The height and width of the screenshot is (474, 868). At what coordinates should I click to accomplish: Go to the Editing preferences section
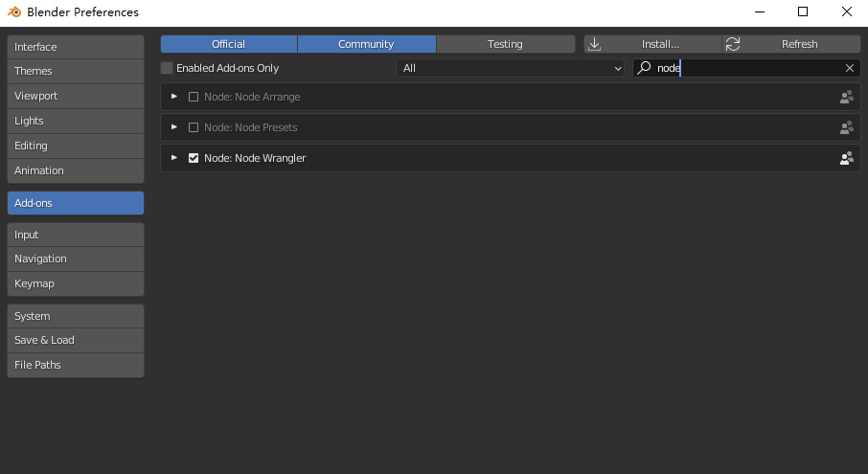coord(76,146)
